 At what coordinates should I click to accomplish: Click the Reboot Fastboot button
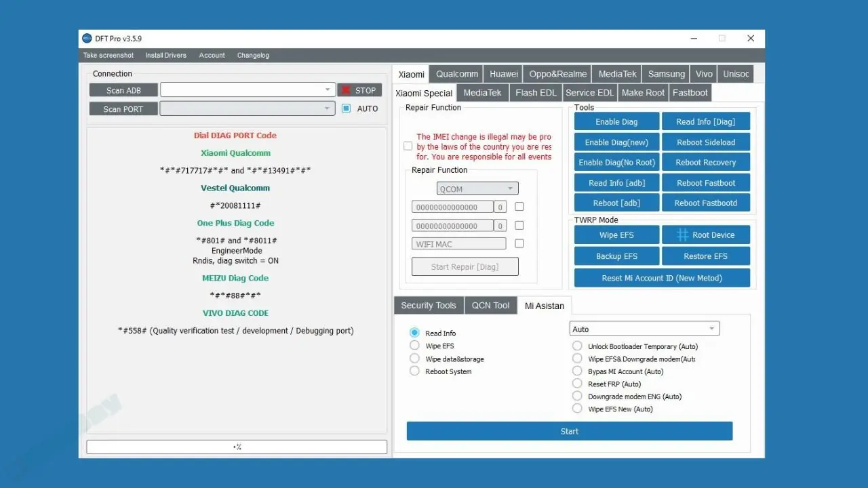pyautogui.click(x=706, y=183)
